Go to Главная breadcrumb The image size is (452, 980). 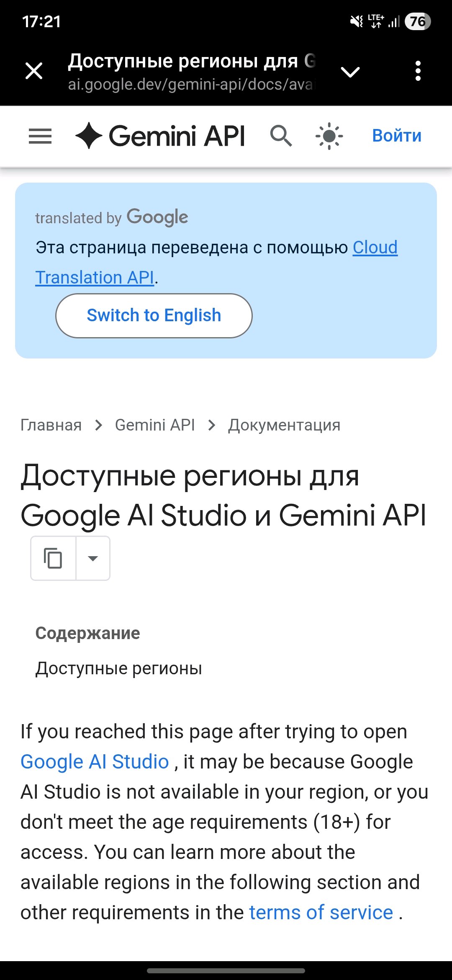coord(51,425)
